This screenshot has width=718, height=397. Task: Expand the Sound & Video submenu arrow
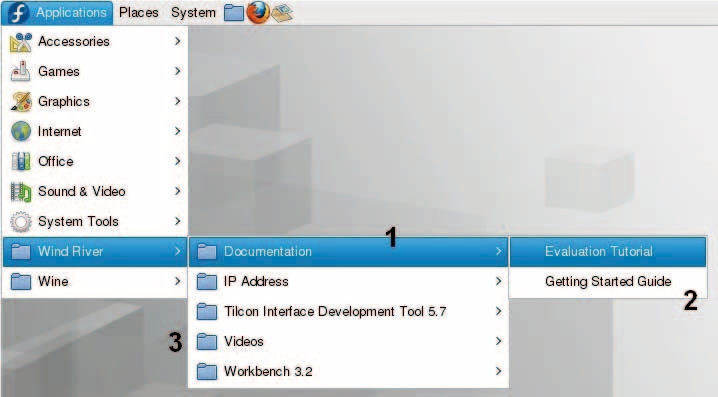coord(178,191)
